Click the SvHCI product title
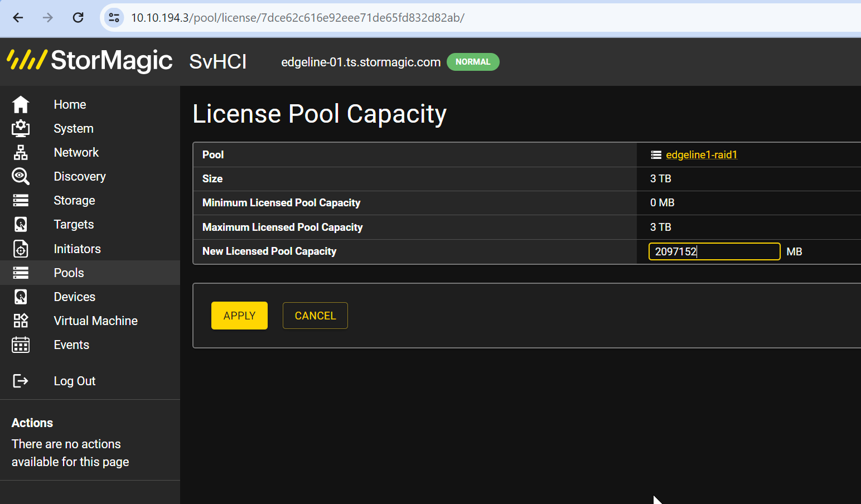 click(218, 61)
